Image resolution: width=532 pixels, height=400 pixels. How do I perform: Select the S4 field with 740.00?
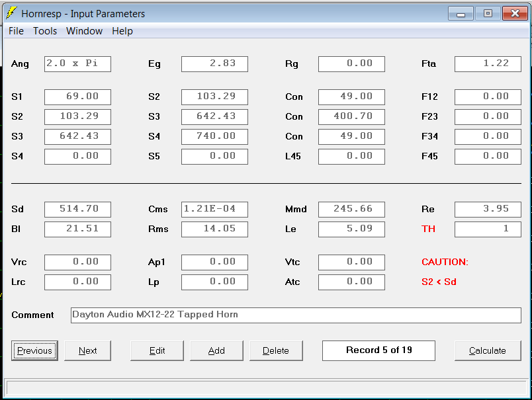(x=214, y=137)
